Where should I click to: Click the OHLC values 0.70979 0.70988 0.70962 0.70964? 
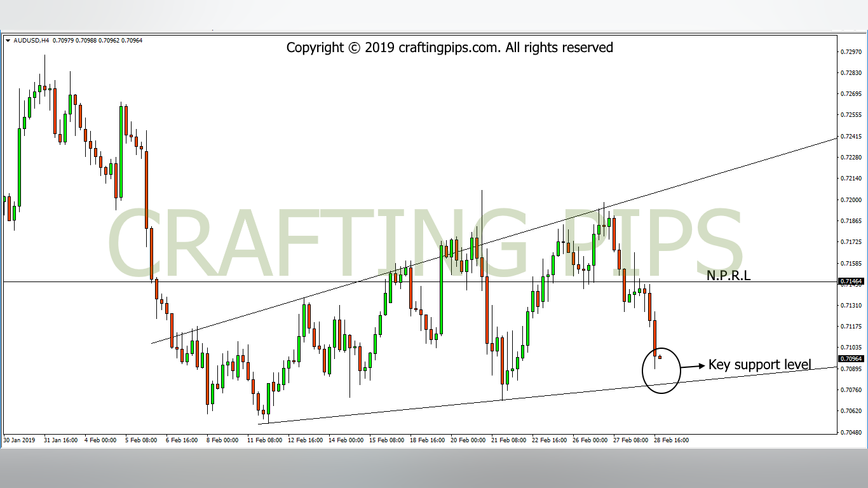coord(98,41)
